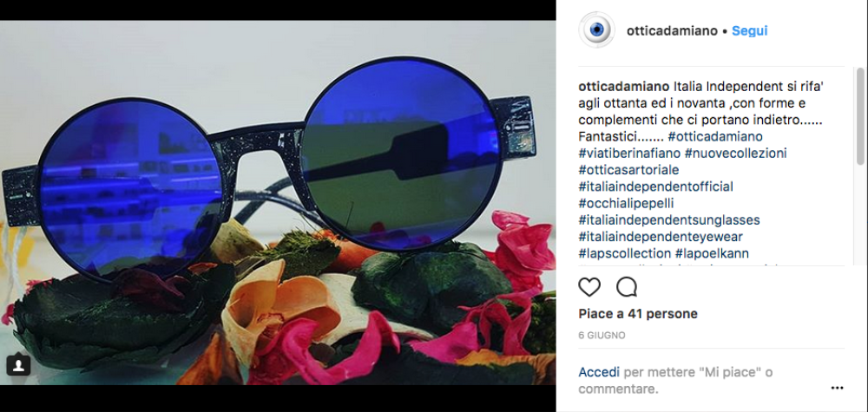This screenshot has height=412, width=868.
Task: Click the caption scrollbar thumb
Action: coord(859,116)
